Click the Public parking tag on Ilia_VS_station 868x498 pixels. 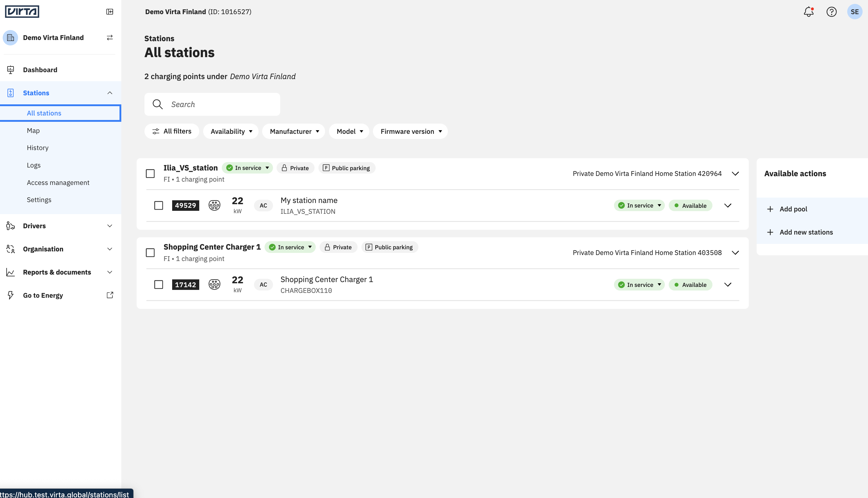point(347,168)
